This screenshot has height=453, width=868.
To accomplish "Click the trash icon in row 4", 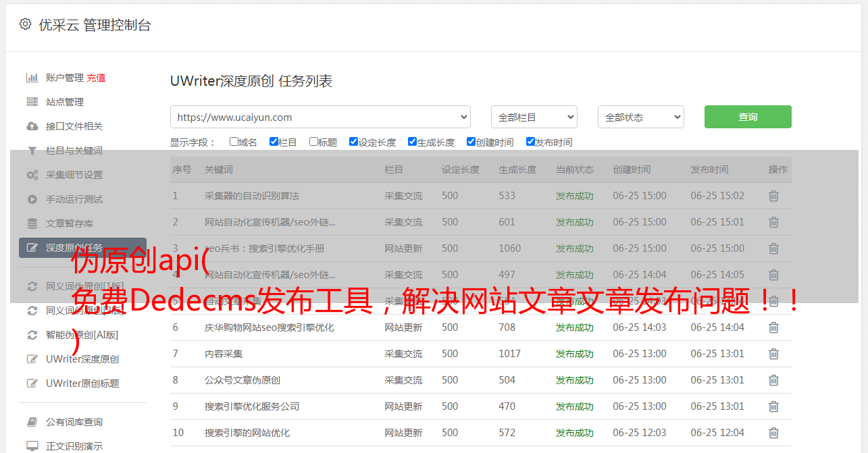I will pos(773,275).
